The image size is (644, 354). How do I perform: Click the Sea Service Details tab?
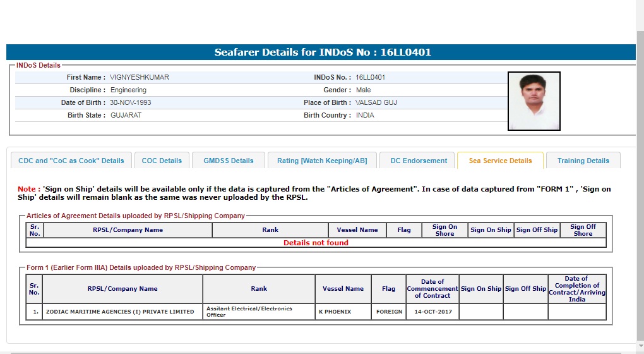tap(500, 161)
